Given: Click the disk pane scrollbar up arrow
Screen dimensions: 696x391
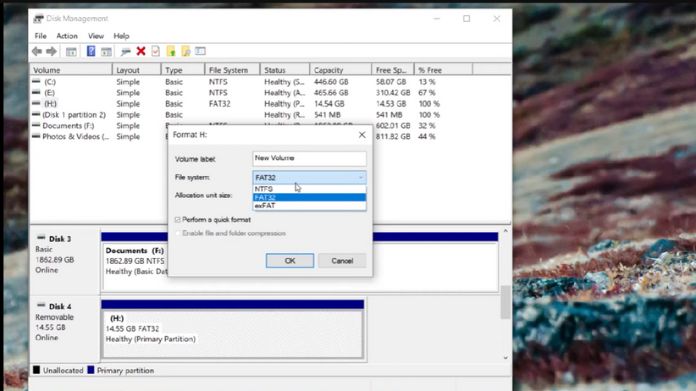Looking at the screenshot, I should tap(505, 231).
